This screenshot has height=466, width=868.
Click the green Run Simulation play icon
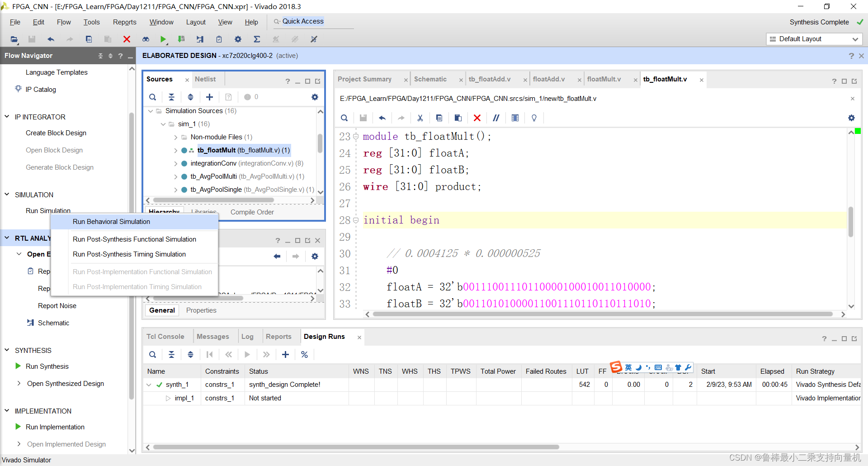tap(163, 39)
